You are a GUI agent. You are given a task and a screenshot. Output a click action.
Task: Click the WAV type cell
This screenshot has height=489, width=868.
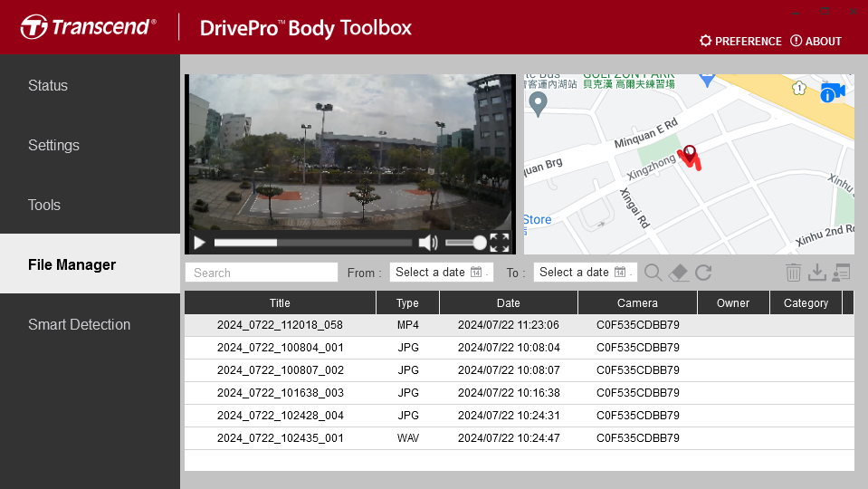tap(408, 438)
